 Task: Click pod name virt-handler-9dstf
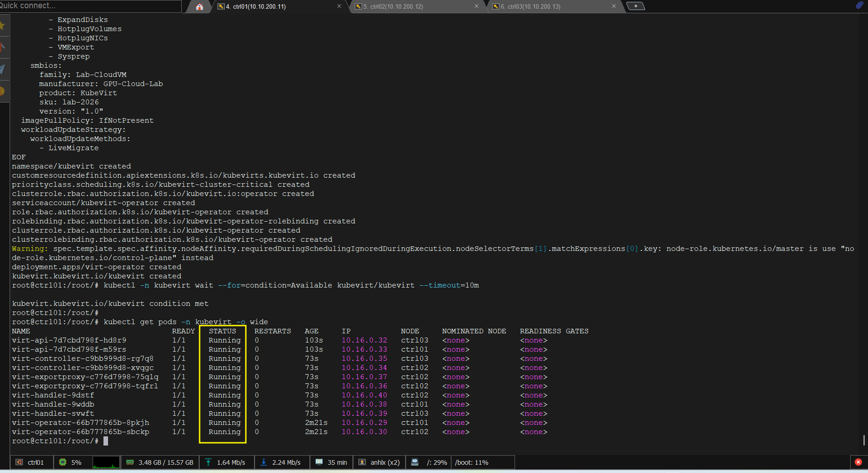[53, 395]
